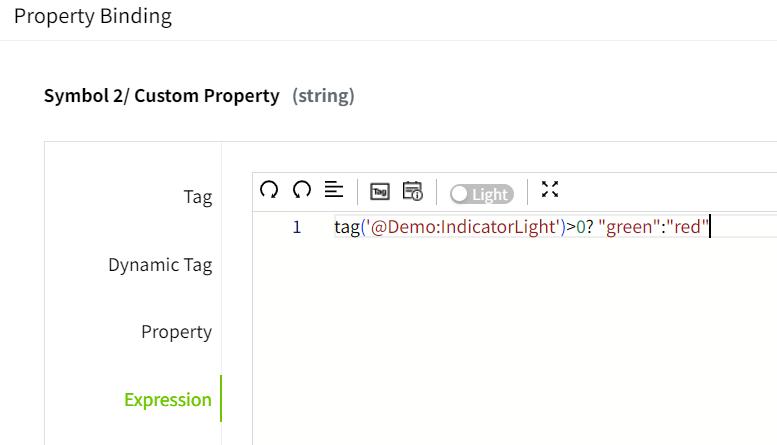The width and height of the screenshot is (777, 445).
Task: Format the expression code alignment
Action: tap(334, 189)
